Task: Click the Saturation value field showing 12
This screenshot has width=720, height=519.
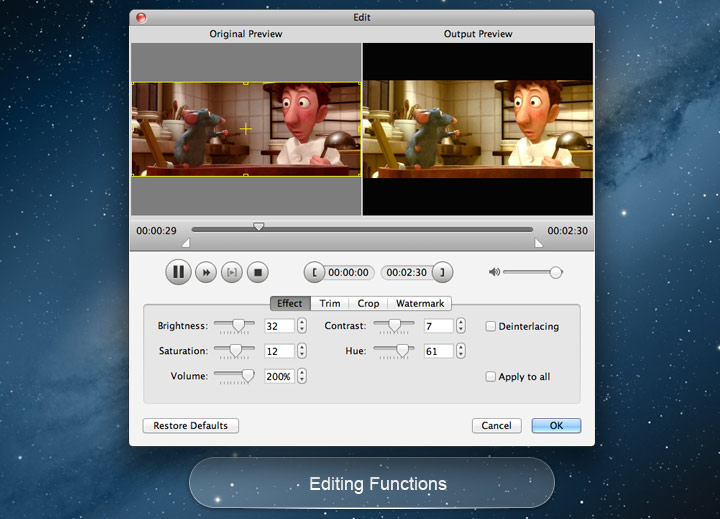Action: click(279, 351)
